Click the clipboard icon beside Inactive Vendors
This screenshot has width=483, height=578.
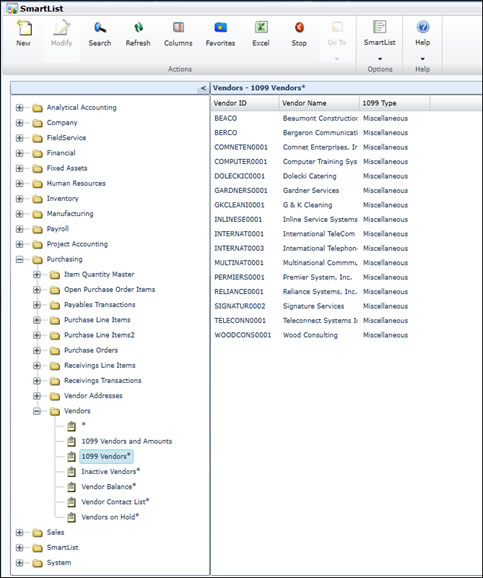tap(72, 471)
